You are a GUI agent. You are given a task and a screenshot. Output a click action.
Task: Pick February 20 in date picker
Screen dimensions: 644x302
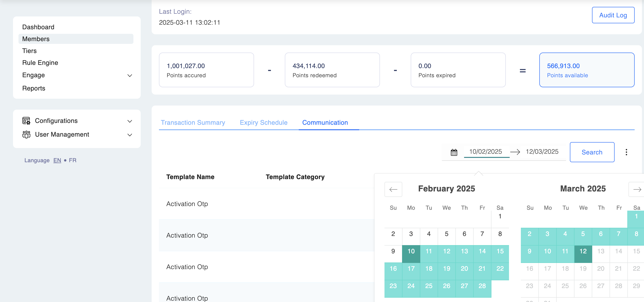[464, 268]
